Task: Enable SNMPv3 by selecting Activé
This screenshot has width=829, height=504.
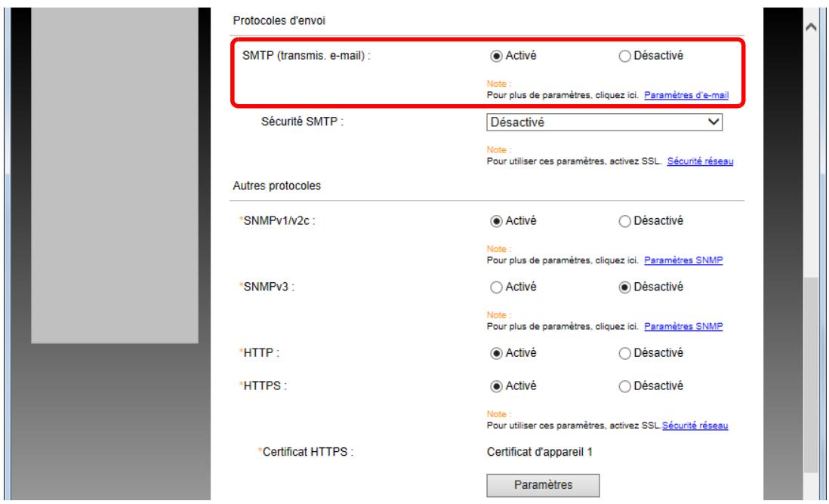Action: (497, 286)
